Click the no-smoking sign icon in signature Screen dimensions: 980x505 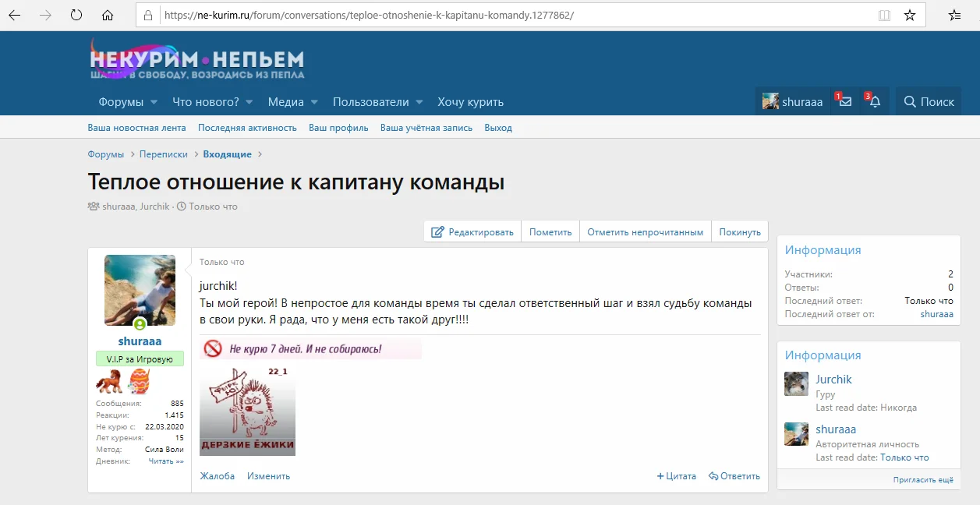213,348
